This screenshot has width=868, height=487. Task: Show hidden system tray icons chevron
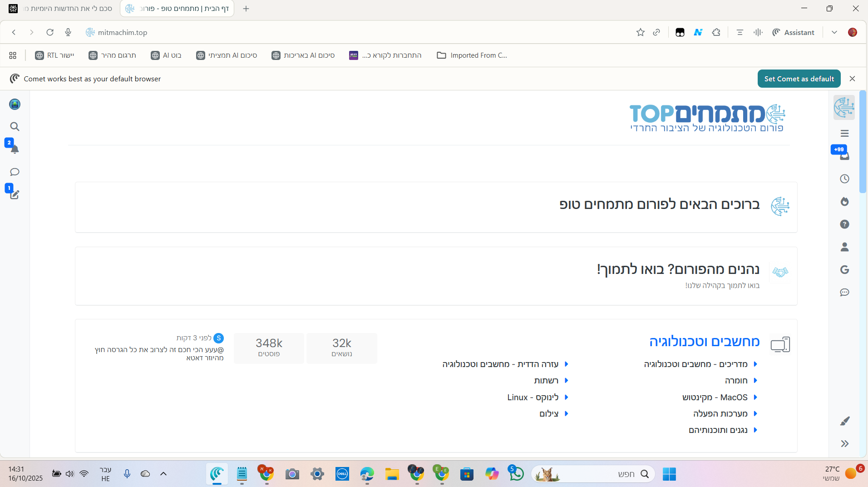(163, 474)
